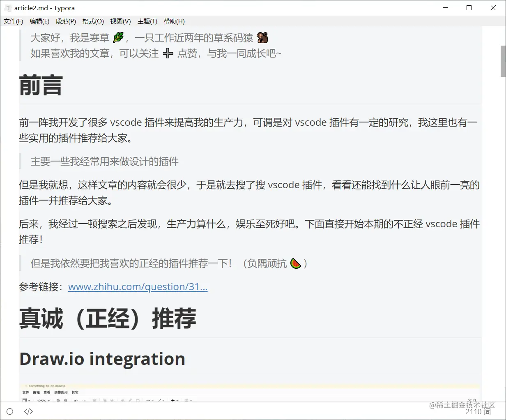Open the 格式(O) menu
506x420 pixels.
[93, 21]
